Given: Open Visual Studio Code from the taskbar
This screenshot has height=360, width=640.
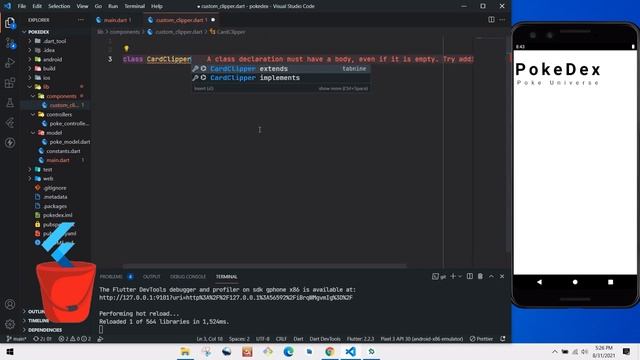Looking at the screenshot, I should 350,351.
